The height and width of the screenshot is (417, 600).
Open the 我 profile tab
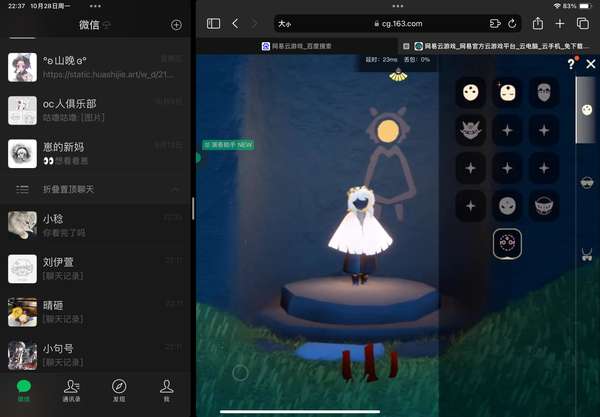coord(166,391)
